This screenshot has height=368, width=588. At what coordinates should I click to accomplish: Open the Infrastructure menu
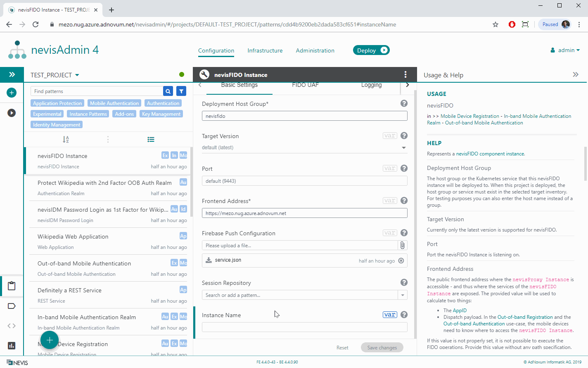pyautogui.click(x=265, y=50)
